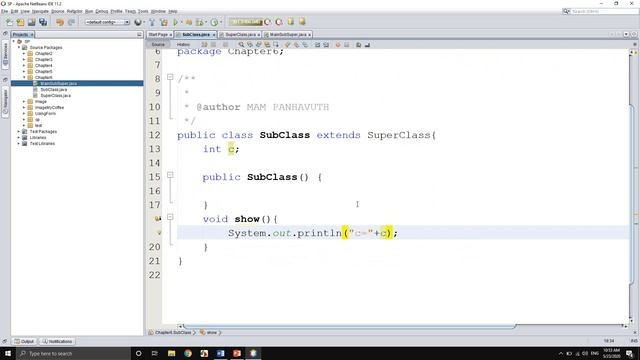Switch to the SuperClass.java tab

pos(240,35)
